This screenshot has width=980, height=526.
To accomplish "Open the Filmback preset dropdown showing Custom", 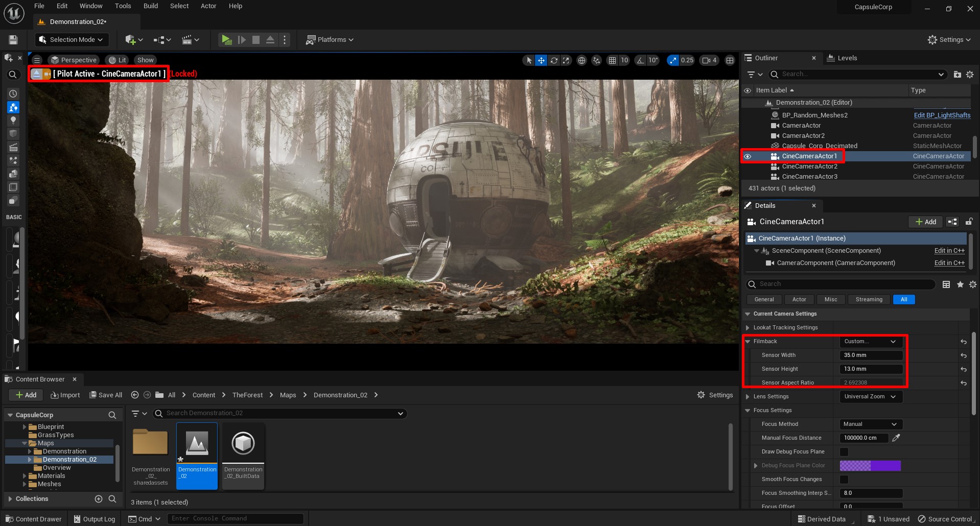I will (870, 341).
